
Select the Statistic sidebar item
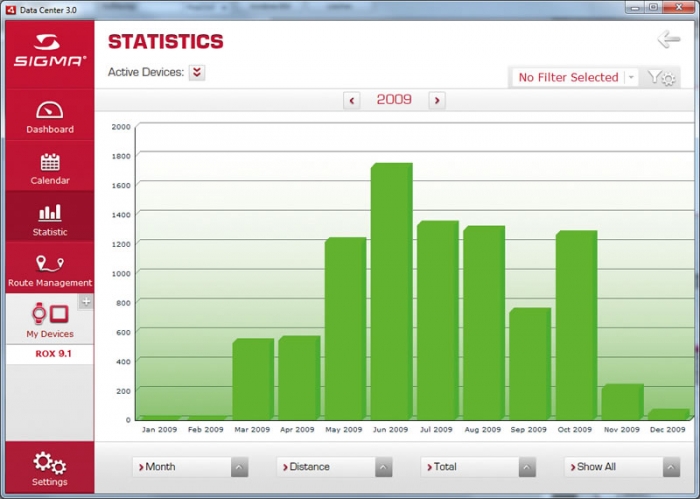pyautogui.click(x=50, y=217)
